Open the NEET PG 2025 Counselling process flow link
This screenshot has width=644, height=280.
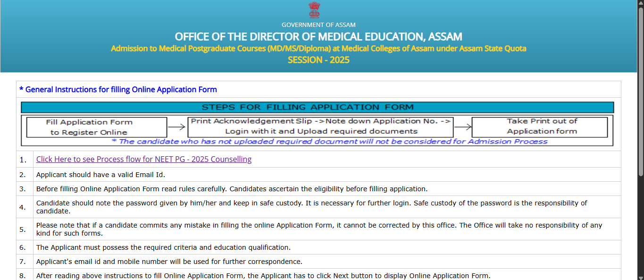144,159
